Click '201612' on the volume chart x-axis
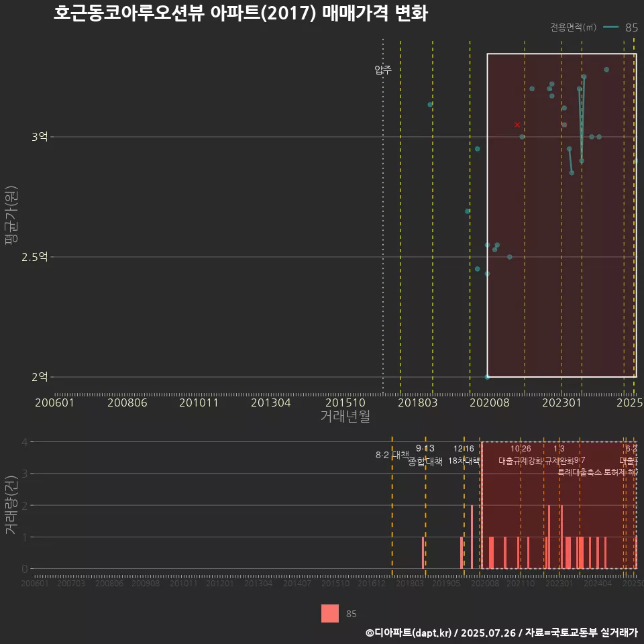The image size is (644, 644). click(x=371, y=583)
